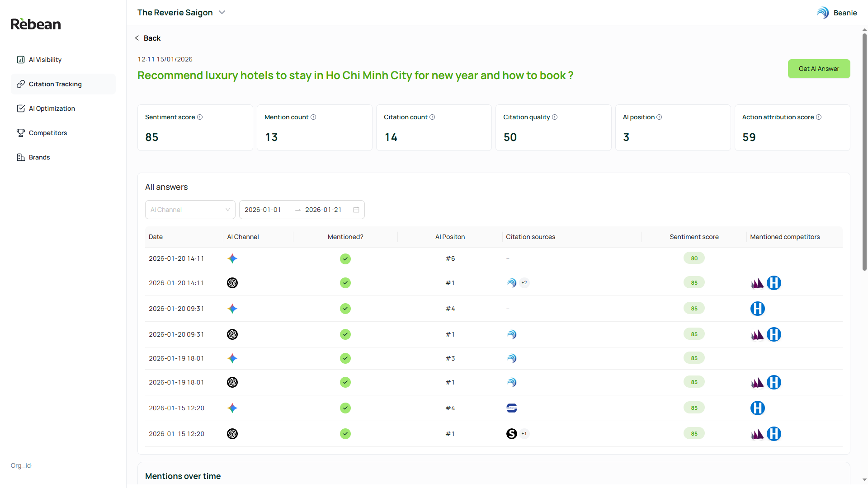868x488 pixels.
Task: Expand the +1 citation sources badge
Action: (x=524, y=434)
